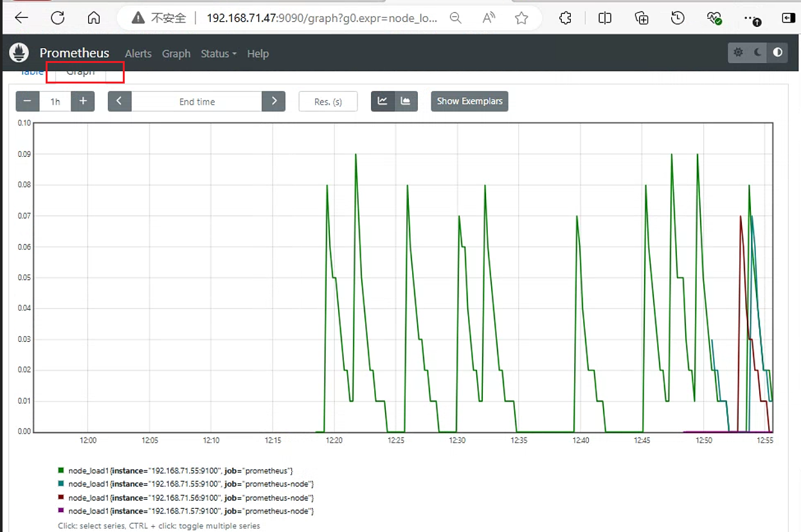Select the unstacked line chart mode
Image resolution: width=801 pixels, height=532 pixels.
(x=382, y=101)
